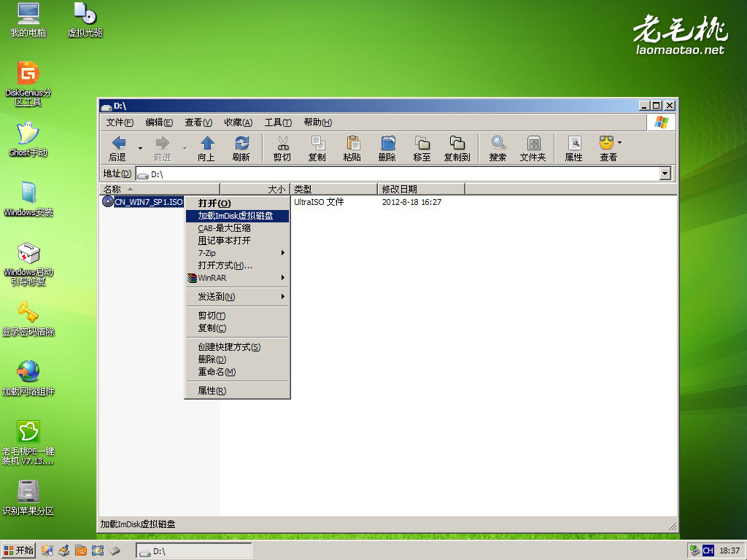Choose 删除(D) in context menu
747x560 pixels.
click(237, 359)
